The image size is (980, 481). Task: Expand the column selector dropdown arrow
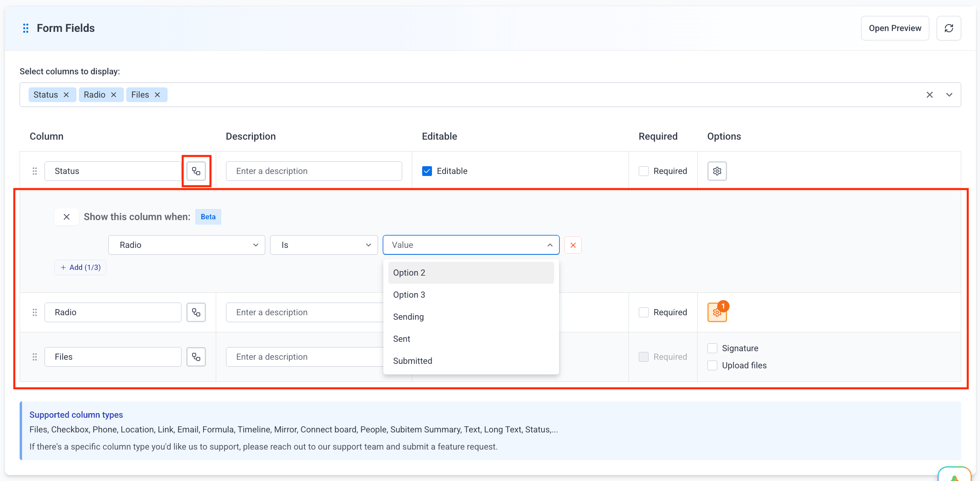[x=949, y=95]
